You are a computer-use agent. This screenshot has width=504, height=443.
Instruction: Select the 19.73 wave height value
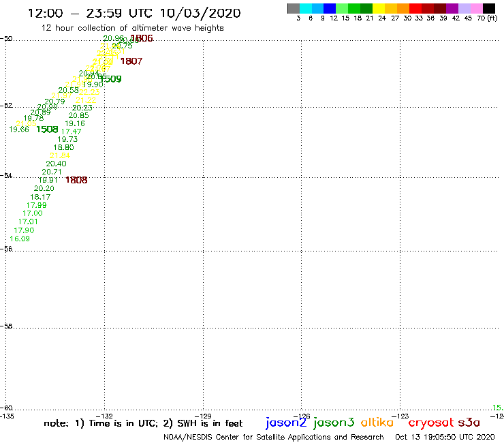click(67, 139)
